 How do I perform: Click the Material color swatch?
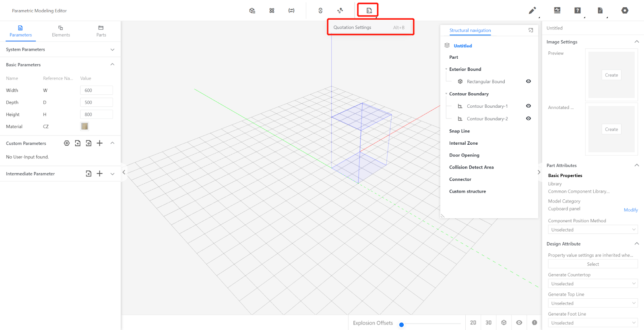point(85,127)
